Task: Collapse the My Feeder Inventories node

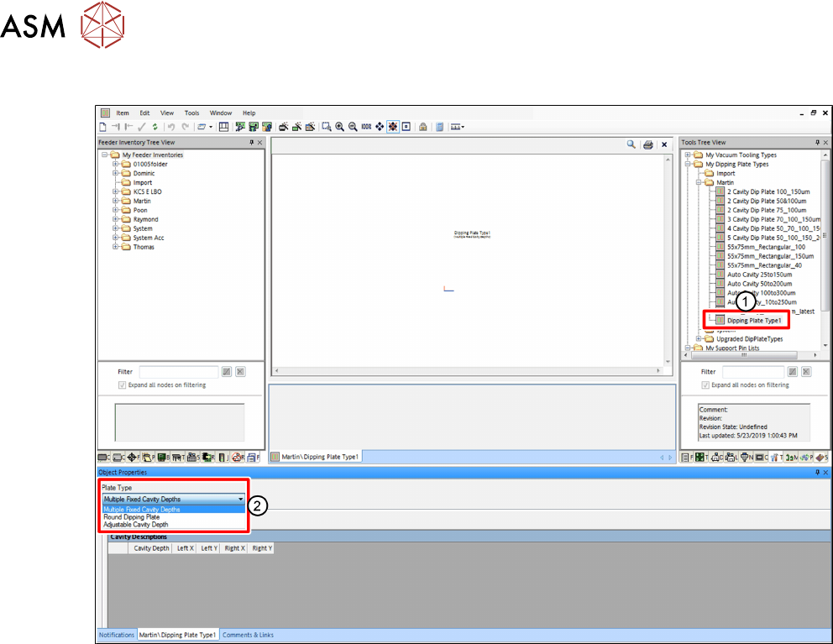Action: tap(104, 155)
